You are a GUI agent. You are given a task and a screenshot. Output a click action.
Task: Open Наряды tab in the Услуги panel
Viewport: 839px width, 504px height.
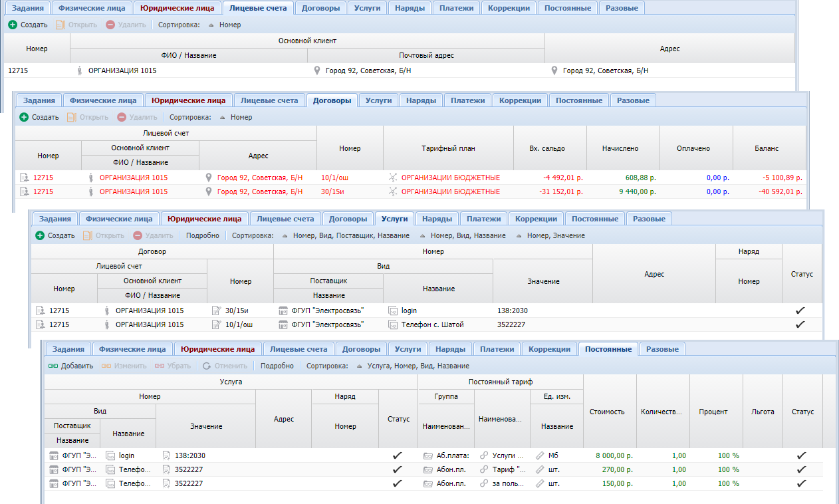437,219
